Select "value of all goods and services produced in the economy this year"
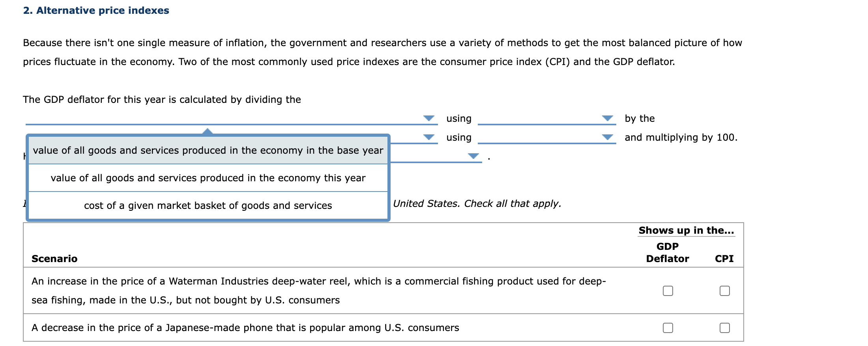 (208, 178)
